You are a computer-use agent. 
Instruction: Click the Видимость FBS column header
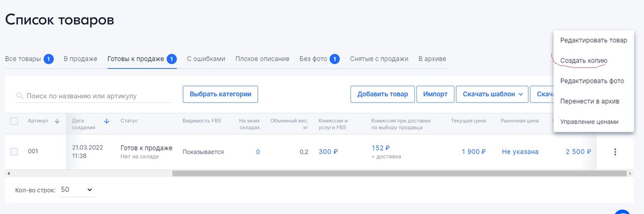tap(201, 121)
